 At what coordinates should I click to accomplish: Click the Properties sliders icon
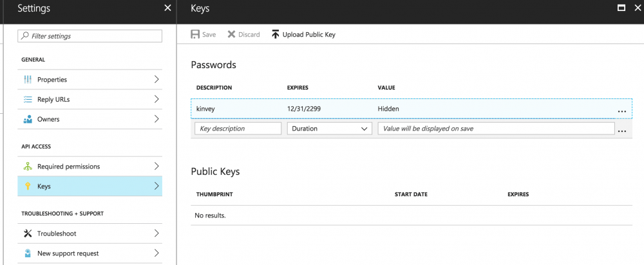click(x=28, y=80)
